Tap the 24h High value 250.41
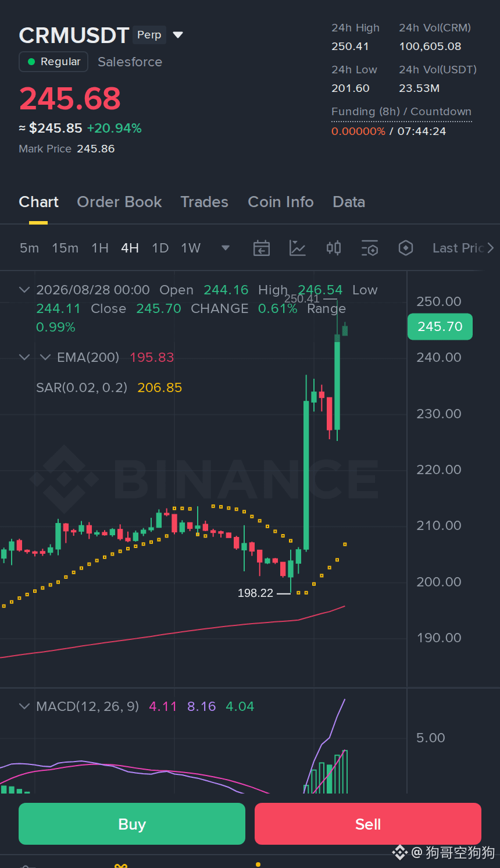 pyautogui.click(x=350, y=47)
